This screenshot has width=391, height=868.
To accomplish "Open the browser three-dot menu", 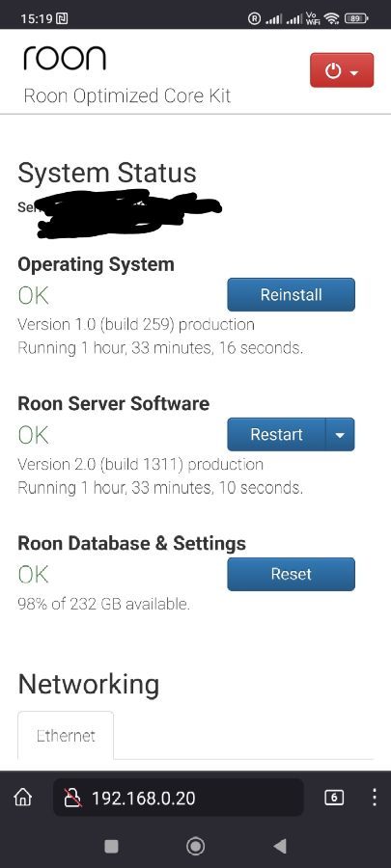I will (x=375, y=798).
